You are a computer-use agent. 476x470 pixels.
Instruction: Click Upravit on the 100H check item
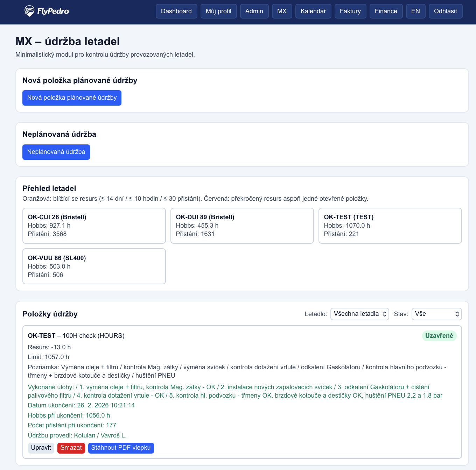(41, 448)
